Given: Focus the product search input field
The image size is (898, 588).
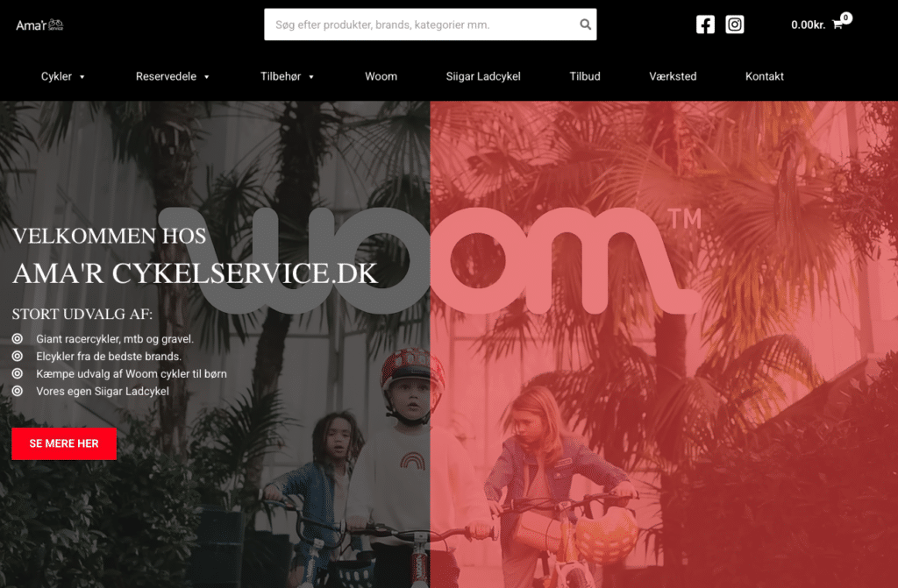Looking at the screenshot, I should coord(421,25).
